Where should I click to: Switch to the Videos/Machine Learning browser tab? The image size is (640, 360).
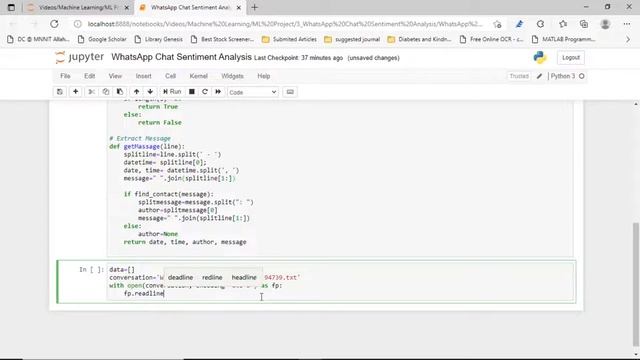click(x=78, y=7)
